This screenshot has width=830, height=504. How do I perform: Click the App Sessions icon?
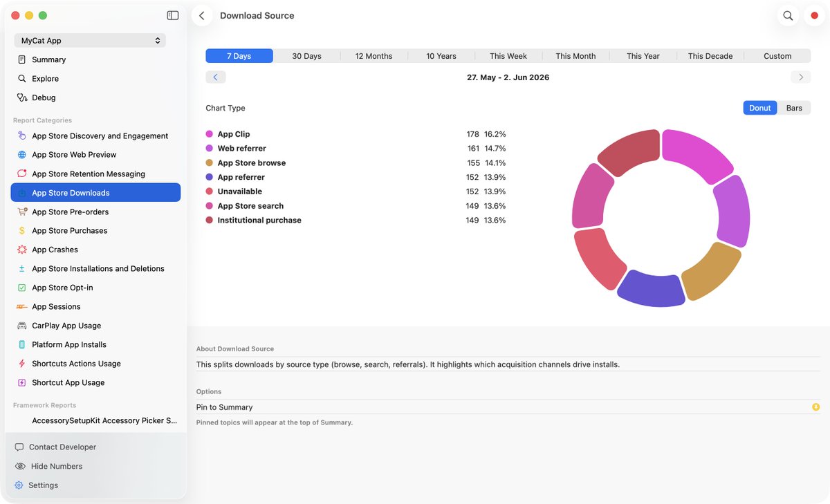pos(22,306)
